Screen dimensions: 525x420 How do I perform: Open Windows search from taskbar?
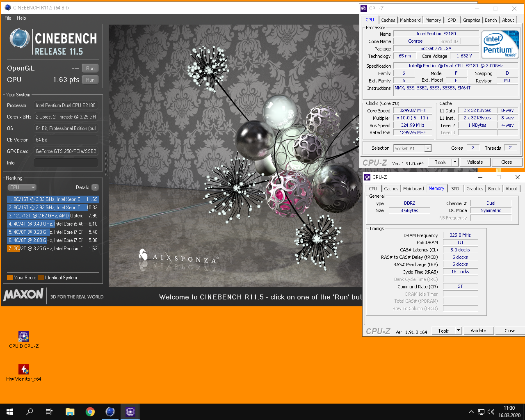(30, 412)
